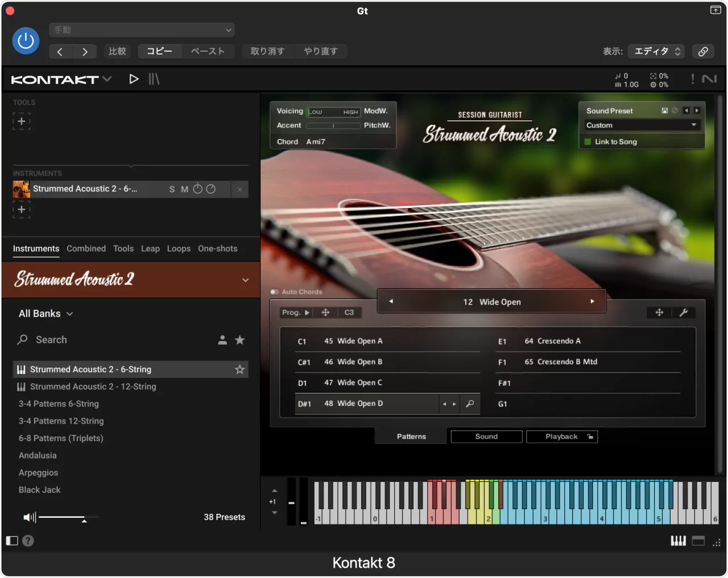
Task: Toggle the Auto Chords switch
Action: point(275,292)
